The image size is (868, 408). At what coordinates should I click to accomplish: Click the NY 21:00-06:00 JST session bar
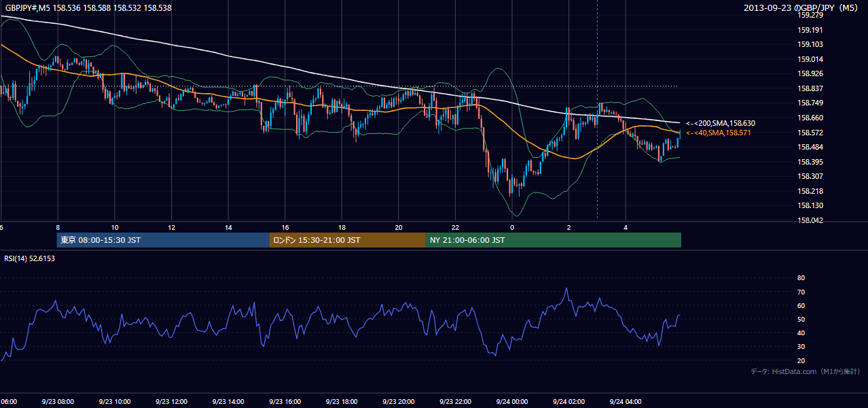[x=554, y=240]
